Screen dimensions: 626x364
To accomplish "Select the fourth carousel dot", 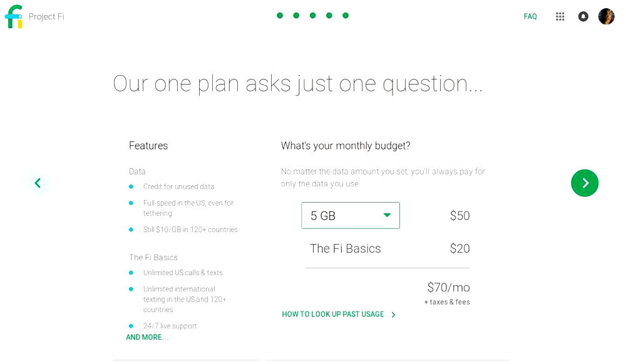I will point(329,15).
